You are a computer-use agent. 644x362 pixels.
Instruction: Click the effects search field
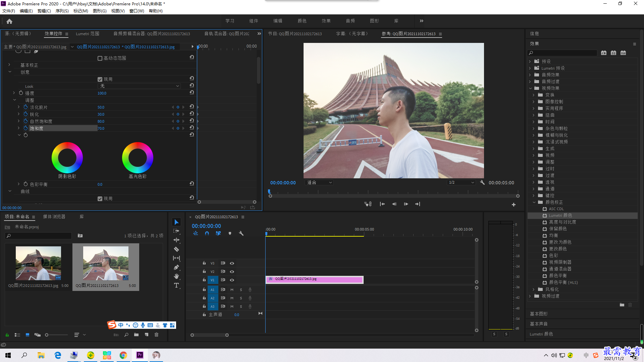pyautogui.click(x=562, y=53)
